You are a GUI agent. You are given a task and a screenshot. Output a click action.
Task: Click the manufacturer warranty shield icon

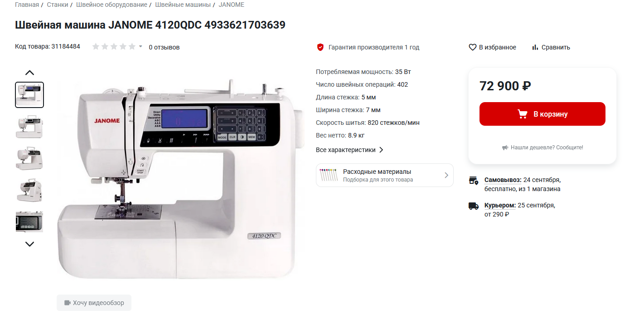320,47
